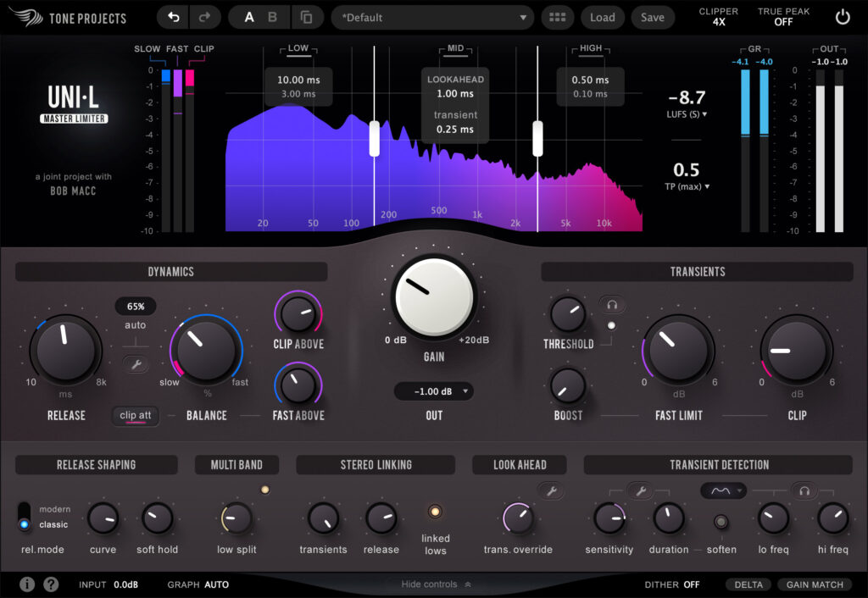868x598 pixels.
Task: Toggle the rel.mode modern/classic switch
Action: [x=24, y=517]
